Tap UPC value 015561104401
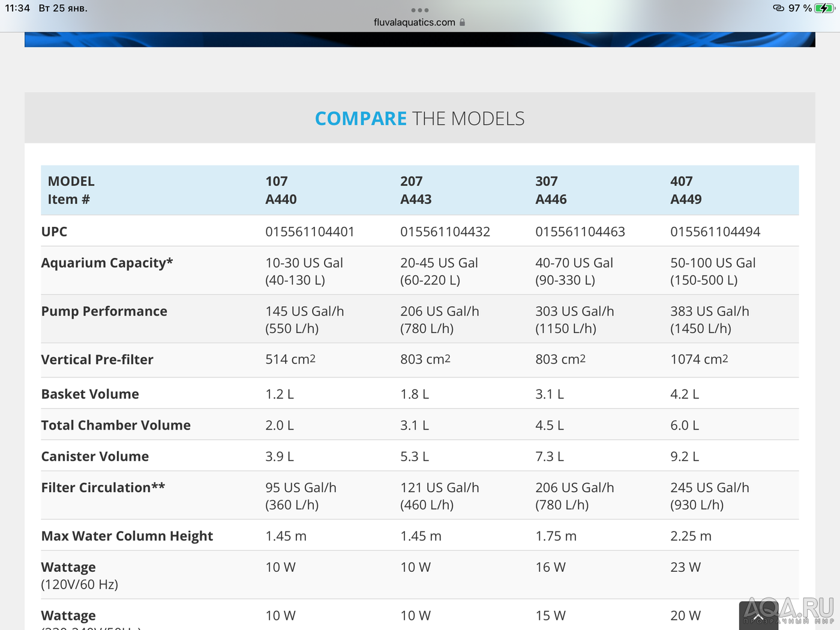Screen dimensions: 840x630 tap(310, 232)
